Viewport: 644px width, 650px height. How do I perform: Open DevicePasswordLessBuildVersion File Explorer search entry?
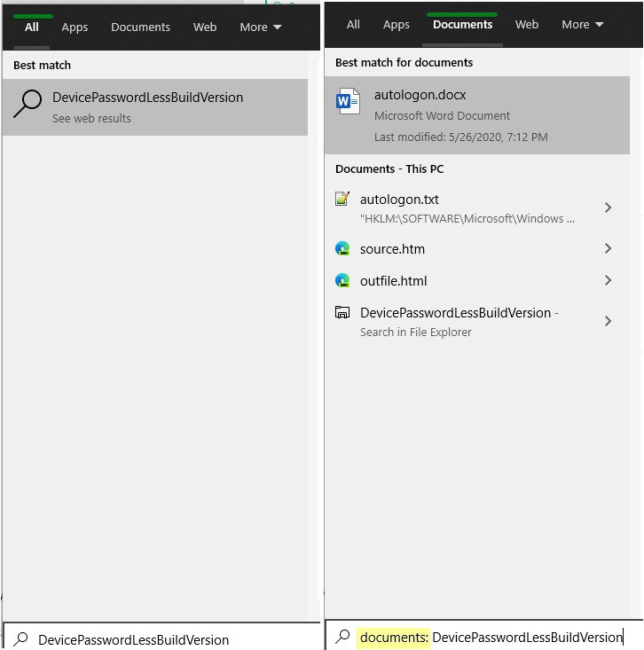click(477, 322)
